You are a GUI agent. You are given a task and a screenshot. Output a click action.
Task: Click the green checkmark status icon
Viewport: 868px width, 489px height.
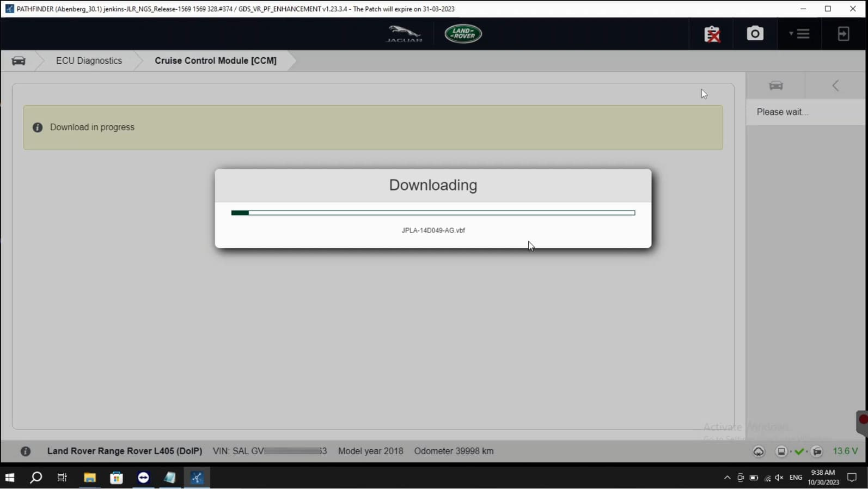(799, 451)
